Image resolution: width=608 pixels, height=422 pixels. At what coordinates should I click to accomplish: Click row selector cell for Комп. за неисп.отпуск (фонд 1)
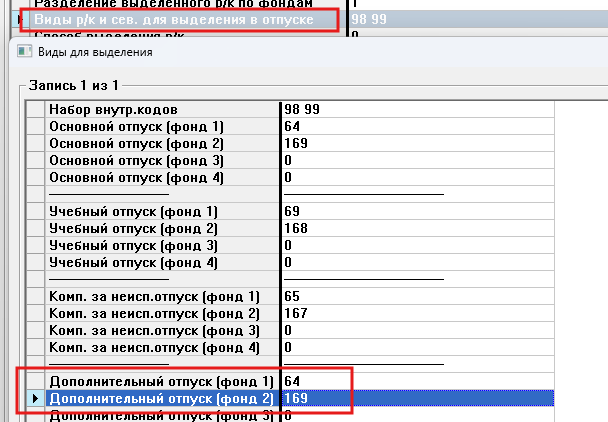[x=35, y=297]
